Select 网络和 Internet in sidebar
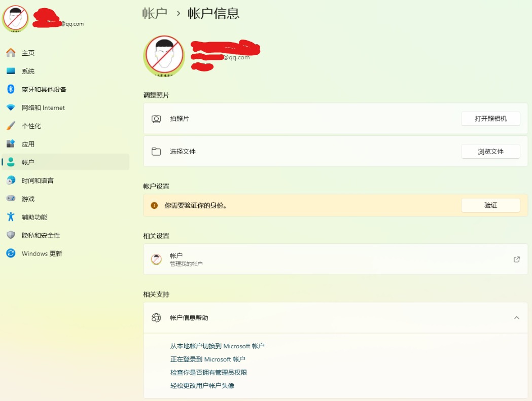Viewport: 532px width, 401px height. (65, 107)
